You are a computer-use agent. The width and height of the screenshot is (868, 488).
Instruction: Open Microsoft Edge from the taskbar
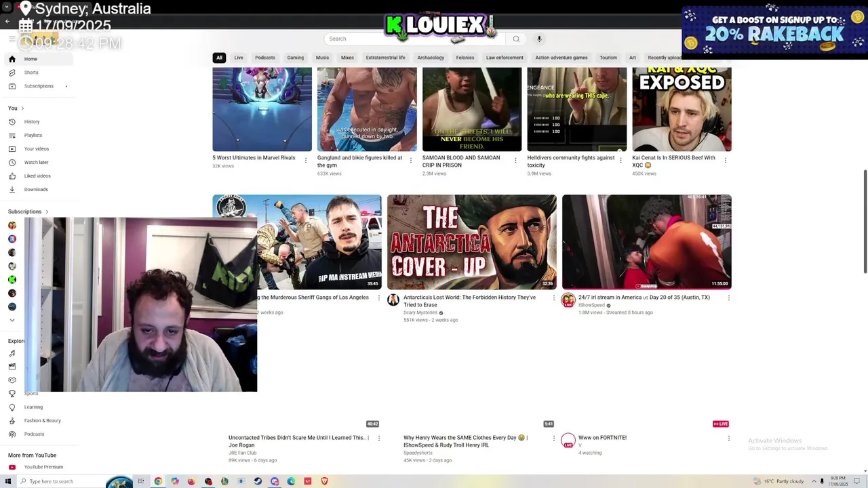coord(291,481)
